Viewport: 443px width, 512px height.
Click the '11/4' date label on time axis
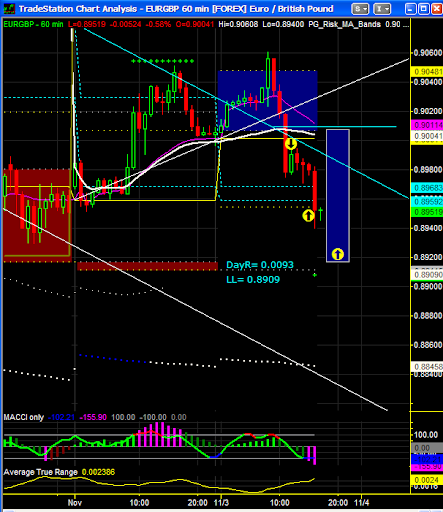[362, 502]
